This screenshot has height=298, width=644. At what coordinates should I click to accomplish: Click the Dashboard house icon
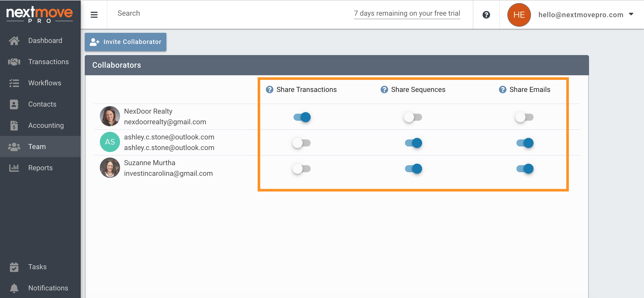tap(14, 41)
